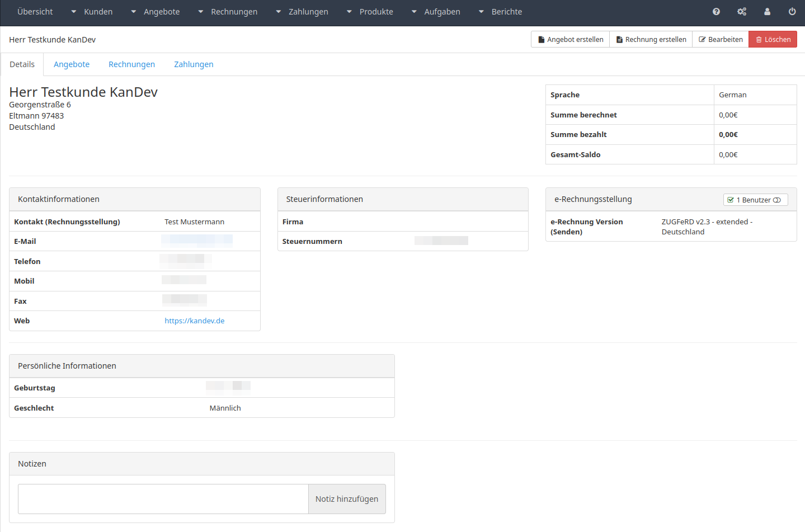Viewport: 805px width, 532px height.
Task: Open the settings gears icon
Action: click(x=742, y=12)
